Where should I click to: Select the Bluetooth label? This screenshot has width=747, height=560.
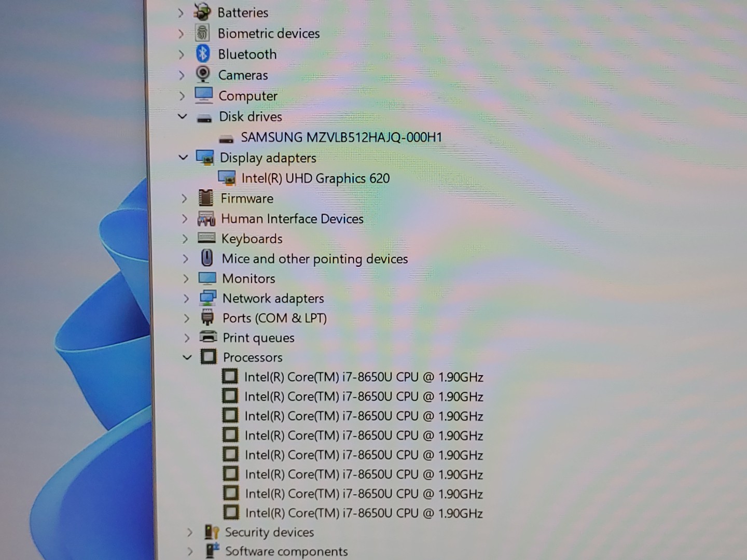coord(247,54)
